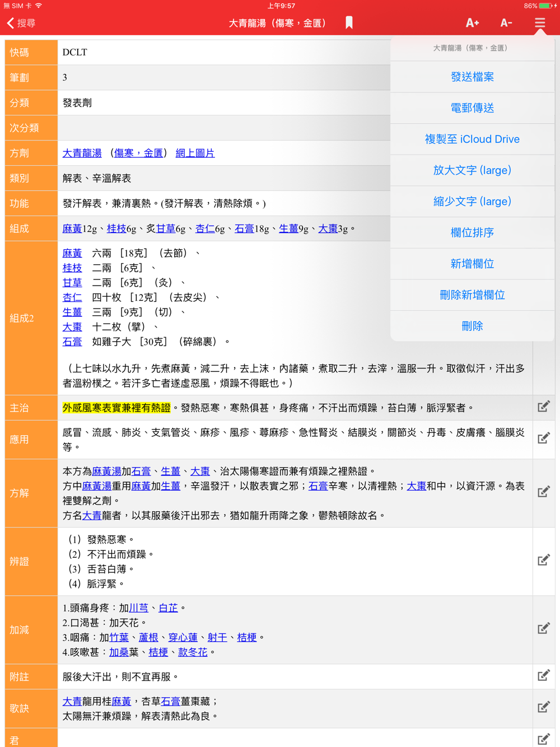
Task: Check the battery indicator in status bar
Action: pos(546,6)
